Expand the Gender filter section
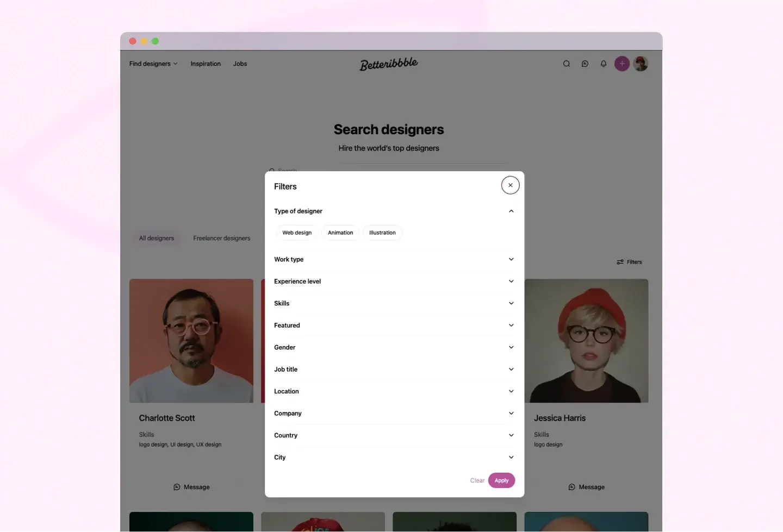 (394, 347)
